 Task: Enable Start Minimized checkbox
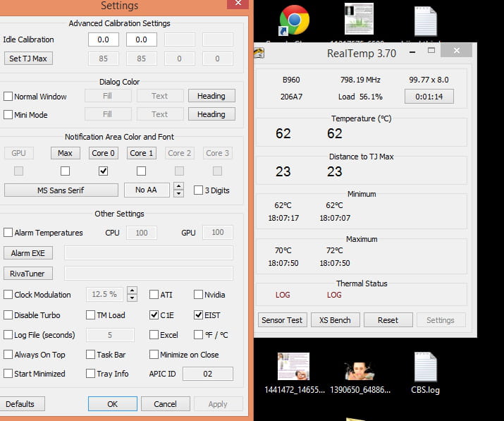point(8,374)
